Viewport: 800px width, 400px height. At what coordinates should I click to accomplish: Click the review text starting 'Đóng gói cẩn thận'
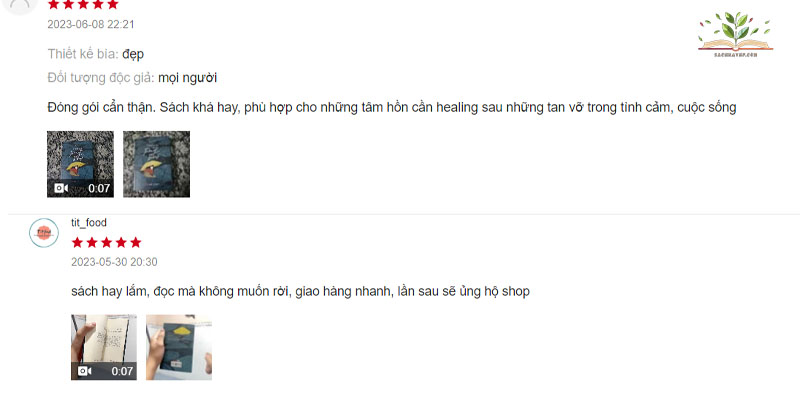[x=392, y=108]
